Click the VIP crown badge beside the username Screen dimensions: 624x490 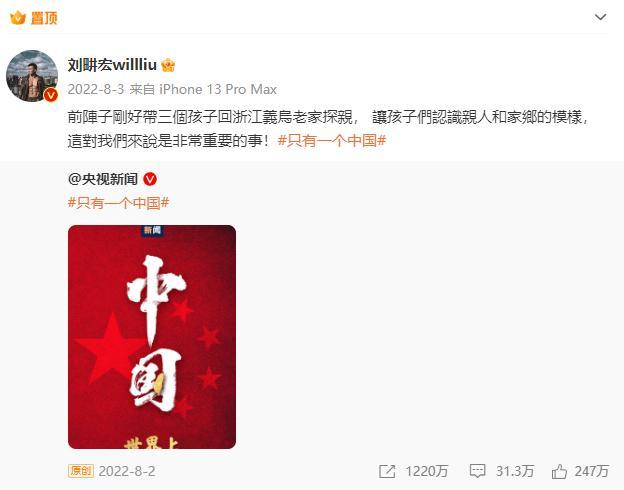coord(168,65)
